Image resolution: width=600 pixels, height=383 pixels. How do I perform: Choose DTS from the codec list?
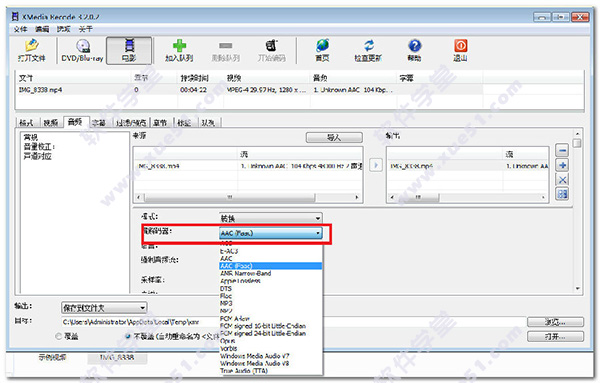pos(271,288)
